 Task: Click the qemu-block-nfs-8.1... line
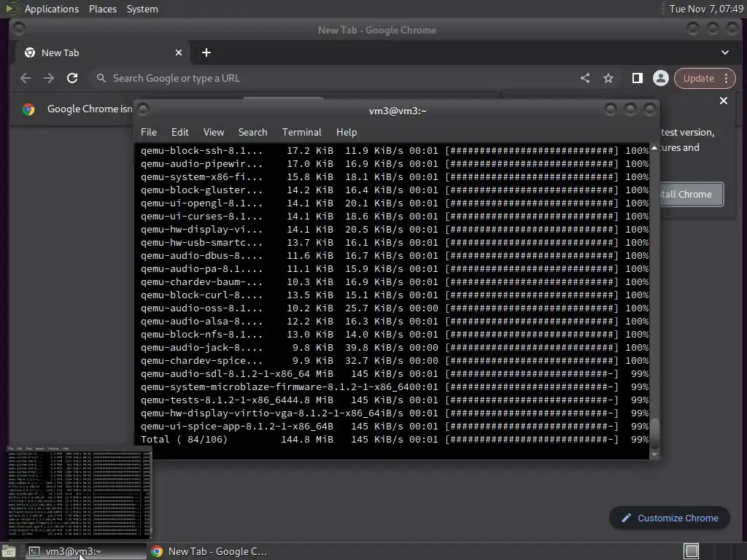click(x=395, y=335)
